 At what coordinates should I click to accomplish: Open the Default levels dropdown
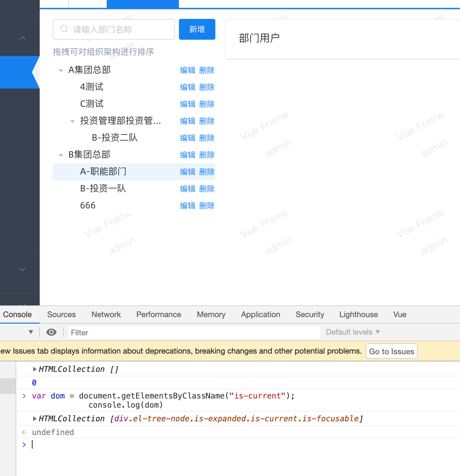pyautogui.click(x=353, y=332)
